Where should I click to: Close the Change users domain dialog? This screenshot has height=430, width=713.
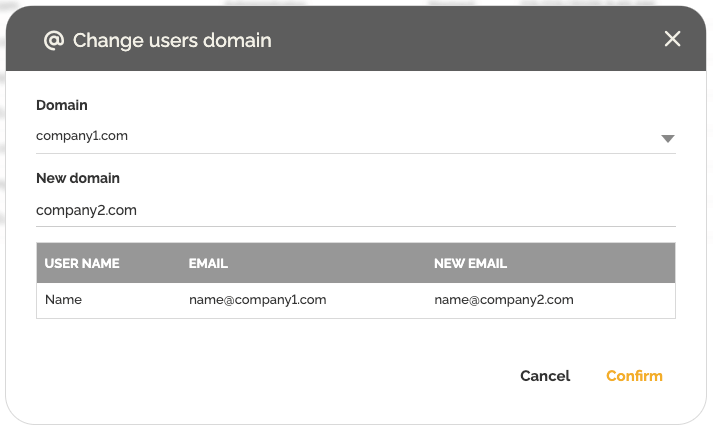[x=672, y=39]
